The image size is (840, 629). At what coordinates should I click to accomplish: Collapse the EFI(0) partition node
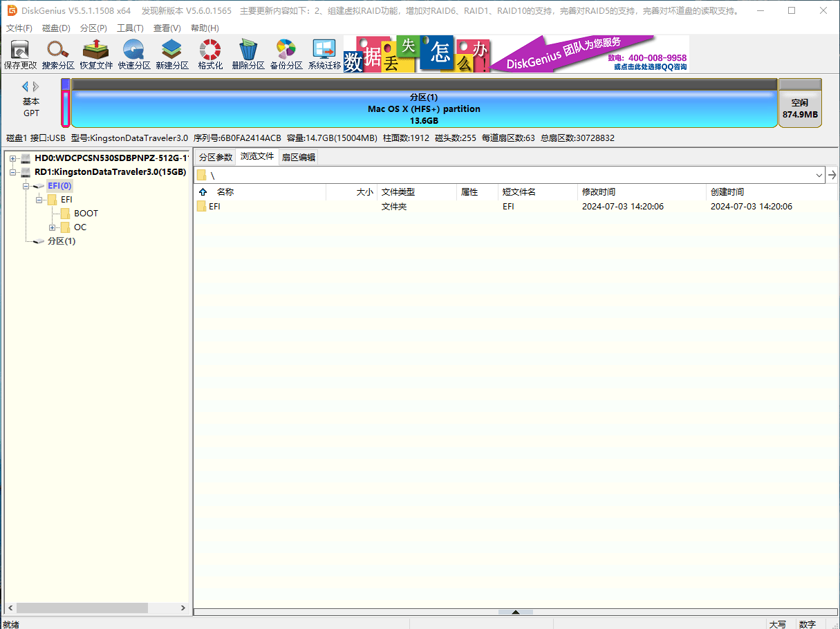(26, 186)
